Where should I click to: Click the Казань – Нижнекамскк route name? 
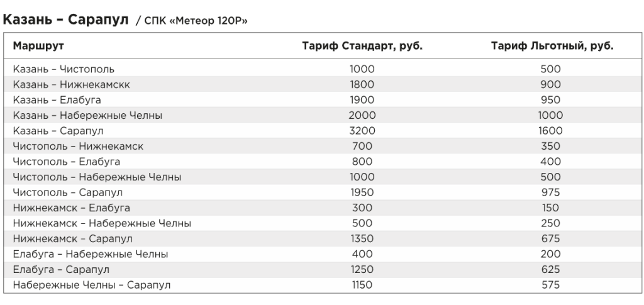(x=72, y=84)
